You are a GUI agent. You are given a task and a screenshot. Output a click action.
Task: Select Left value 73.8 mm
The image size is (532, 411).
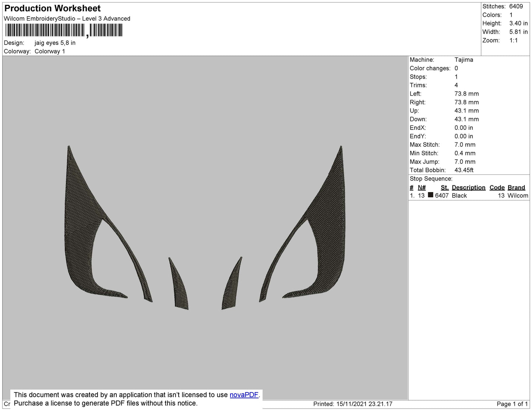click(x=466, y=93)
